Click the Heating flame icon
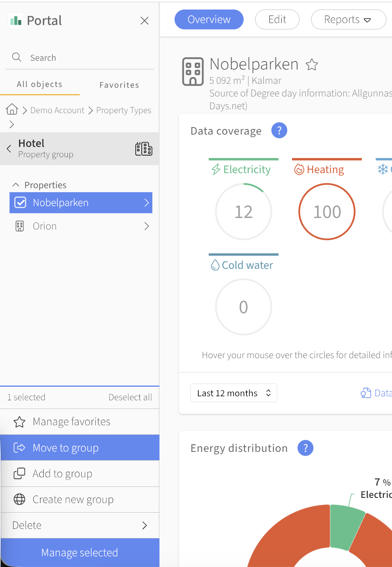Image resolution: width=392 pixels, height=567 pixels. [299, 170]
